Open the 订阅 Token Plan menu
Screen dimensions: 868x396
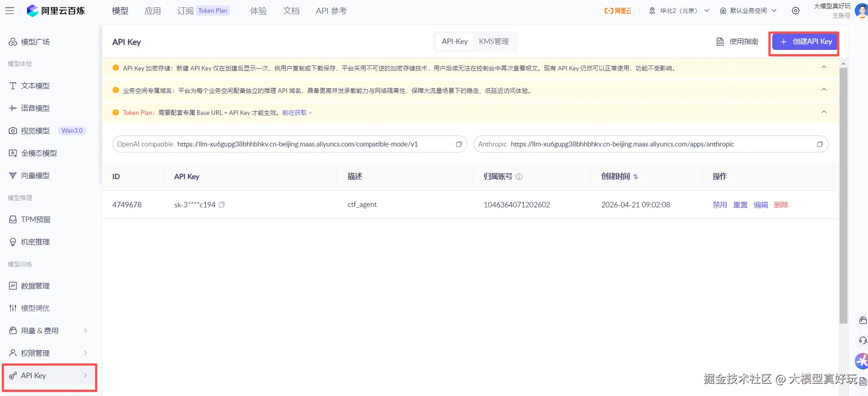pos(203,11)
